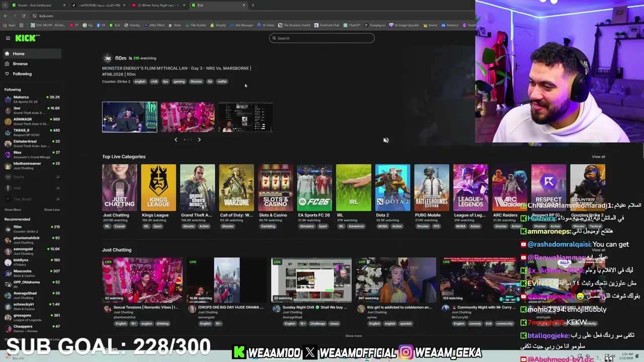Open Browse in the sidebar

click(x=31, y=64)
